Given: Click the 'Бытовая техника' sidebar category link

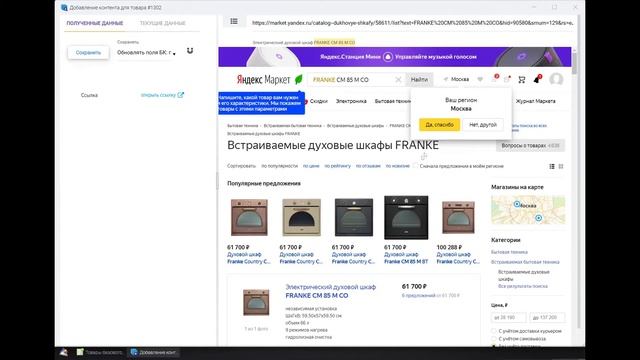Looking at the screenshot, I should [x=509, y=252].
